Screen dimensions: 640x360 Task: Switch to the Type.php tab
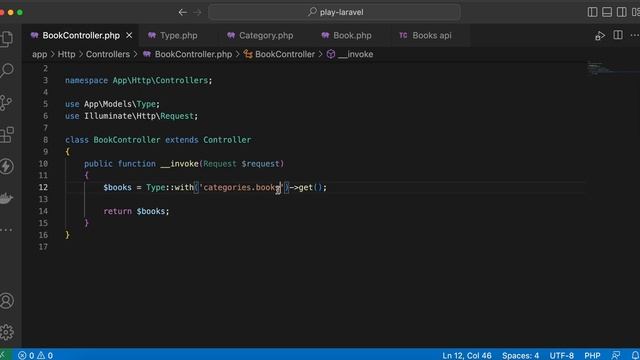tap(178, 36)
